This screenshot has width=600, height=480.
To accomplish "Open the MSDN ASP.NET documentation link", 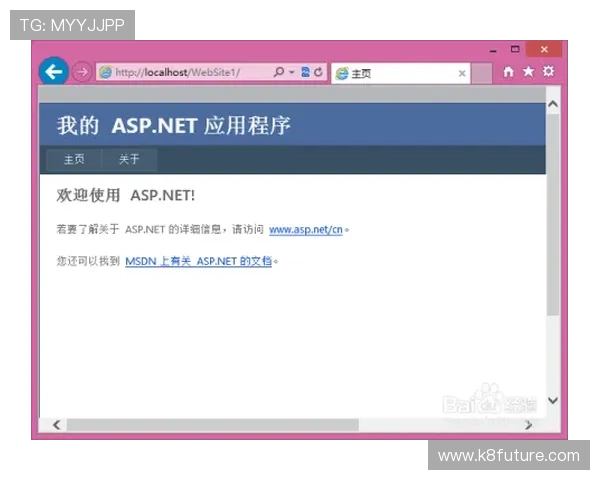I will 198,261.
